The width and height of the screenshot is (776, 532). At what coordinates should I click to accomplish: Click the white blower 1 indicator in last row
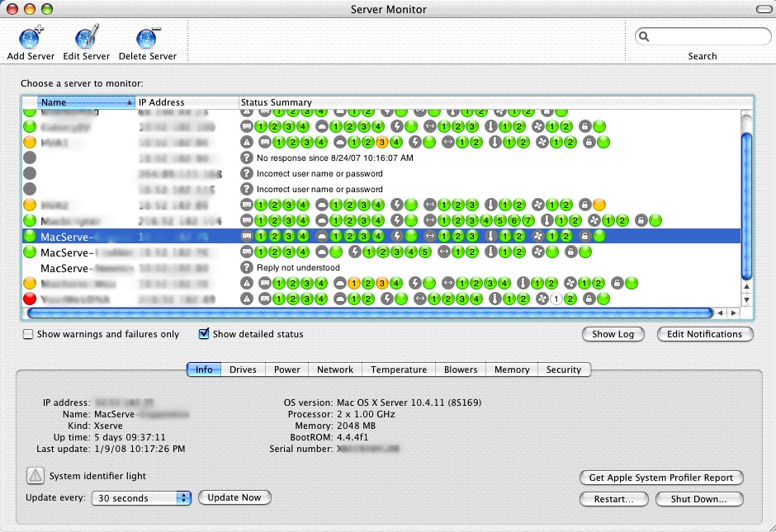pyautogui.click(x=556, y=299)
